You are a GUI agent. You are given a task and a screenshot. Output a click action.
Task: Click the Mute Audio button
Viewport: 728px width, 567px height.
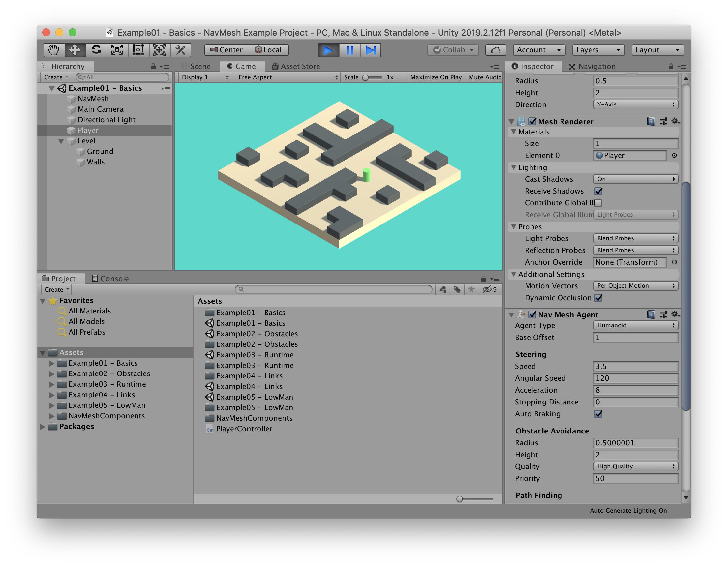[485, 77]
